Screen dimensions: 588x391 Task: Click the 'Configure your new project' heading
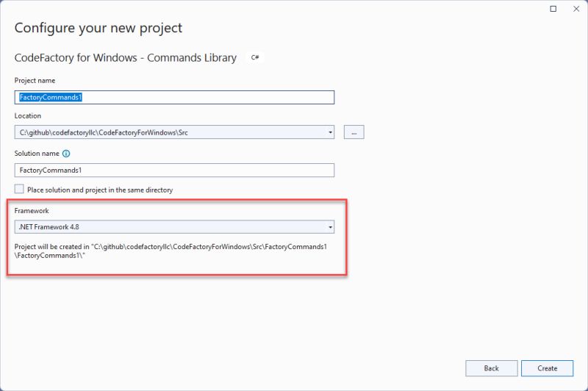pyautogui.click(x=98, y=29)
